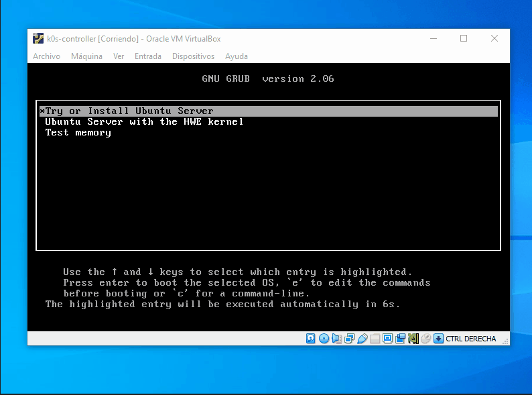The height and width of the screenshot is (395, 532).
Task: Click the mouse integration status icon
Action: [426, 339]
